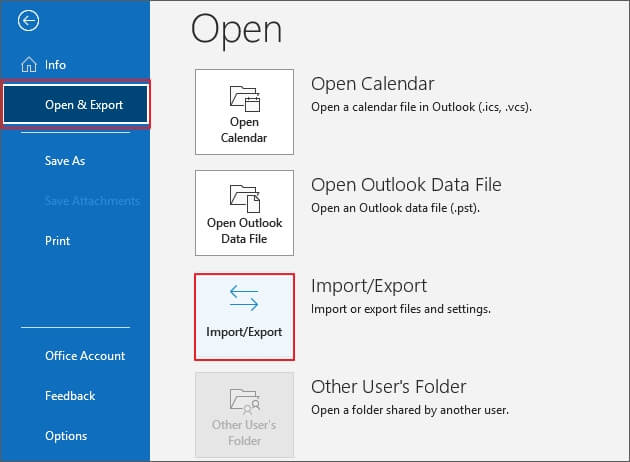Click the Other User's Folder heading
This screenshot has width=630, height=462.
click(x=389, y=387)
